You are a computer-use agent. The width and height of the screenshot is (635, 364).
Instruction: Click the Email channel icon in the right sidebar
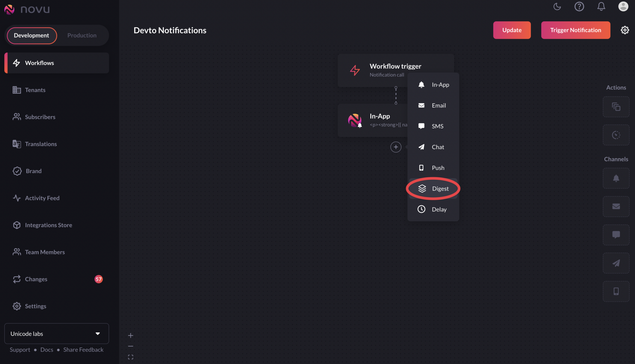coord(616,206)
